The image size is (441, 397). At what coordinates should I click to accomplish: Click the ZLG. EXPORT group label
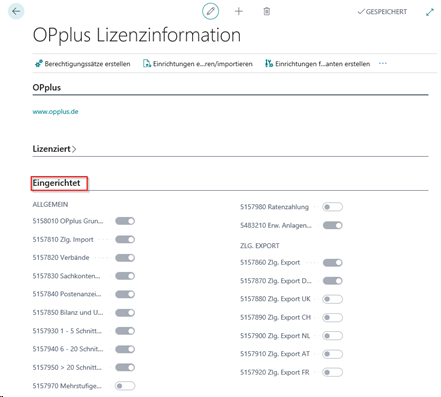[x=260, y=246]
